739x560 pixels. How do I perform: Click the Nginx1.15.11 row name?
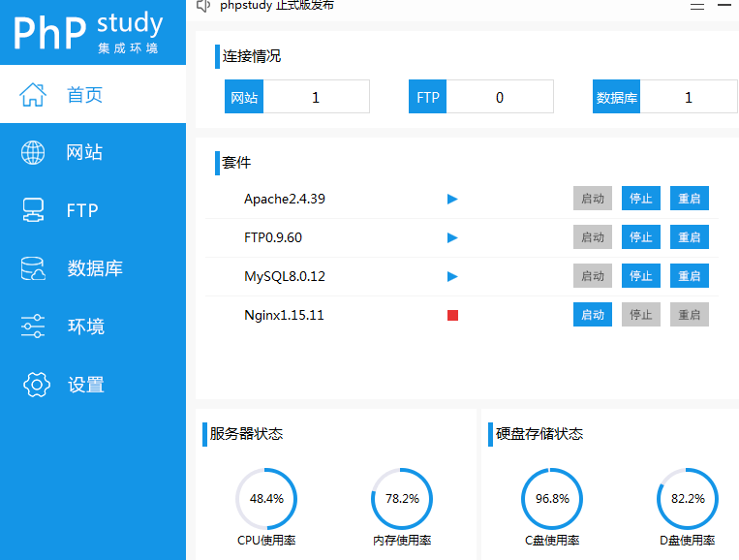click(x=284, y=315)
